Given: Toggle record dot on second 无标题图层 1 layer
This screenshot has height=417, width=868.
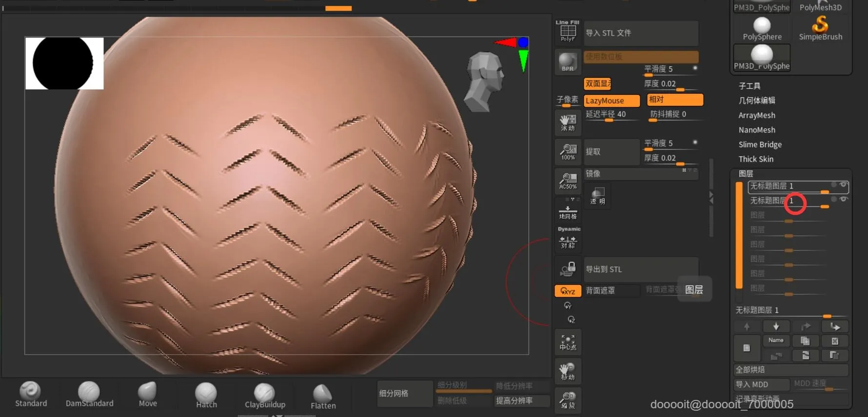Looking at the screenshot, I should (x=834, y=199).
